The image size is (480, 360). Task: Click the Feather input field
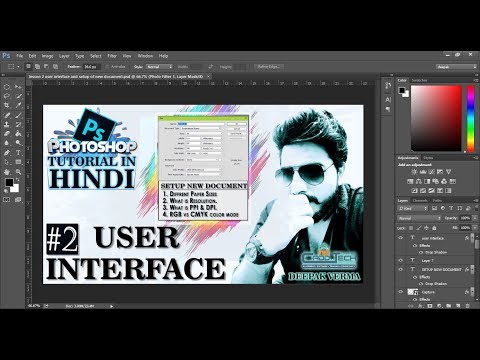tap(91, 67)
